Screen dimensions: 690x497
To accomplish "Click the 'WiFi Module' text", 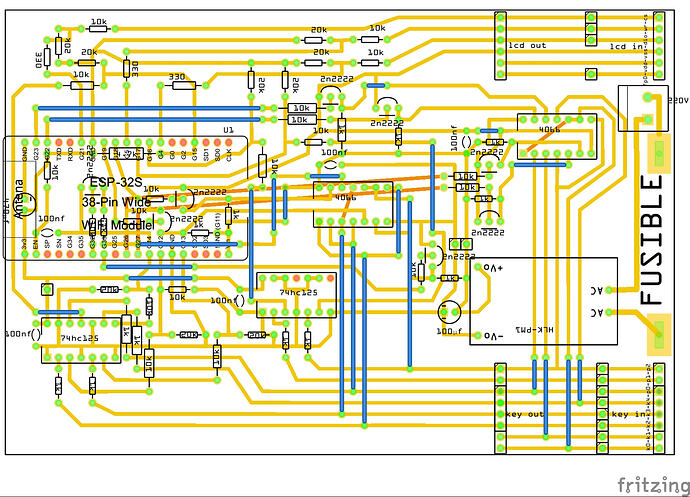I will tap(117, 225).
